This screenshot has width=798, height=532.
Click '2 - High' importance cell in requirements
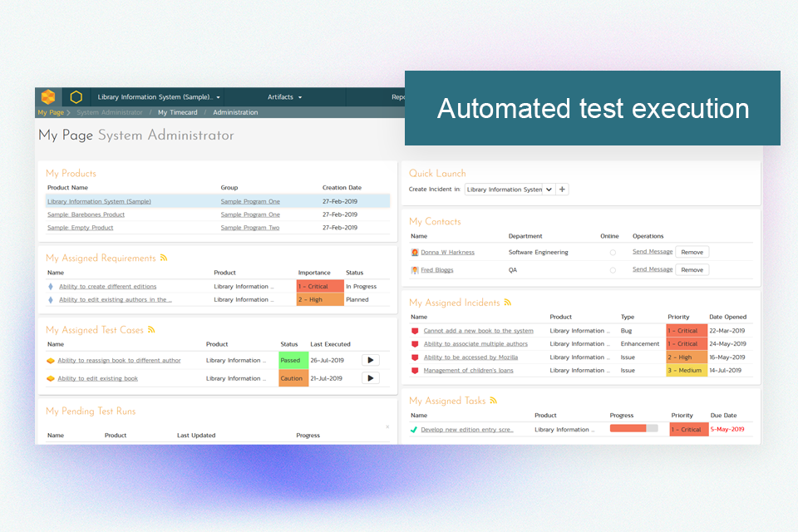[320, 300]
